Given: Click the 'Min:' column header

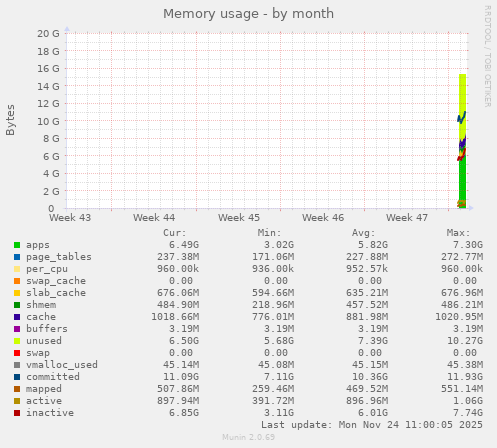Looking at the screenshot, I should pos(269,233).
